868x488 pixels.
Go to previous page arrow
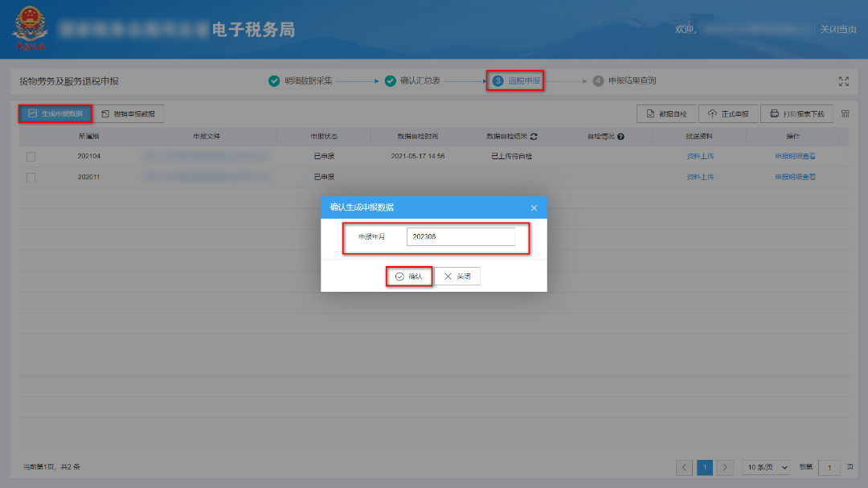(684, 468)
